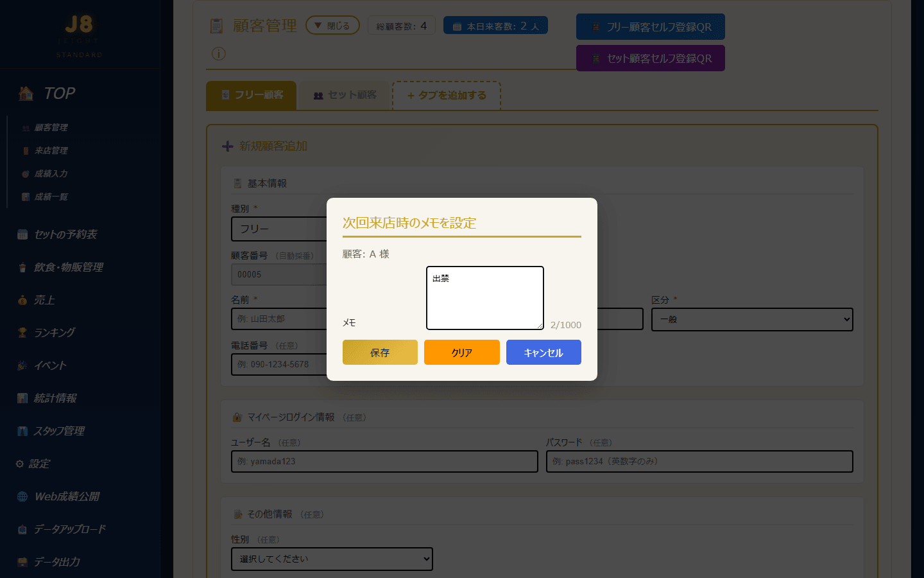Click the 電話番号 input field

(280, 364)
